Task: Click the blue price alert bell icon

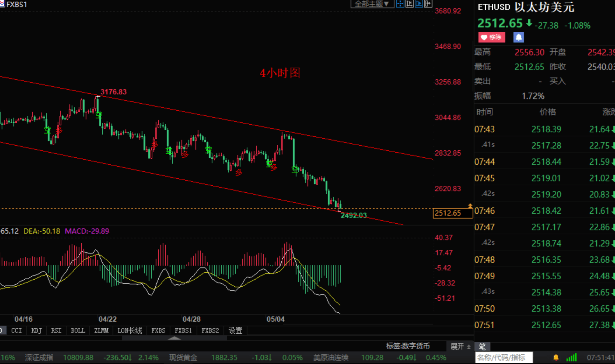Action: (x=519, y=37)
